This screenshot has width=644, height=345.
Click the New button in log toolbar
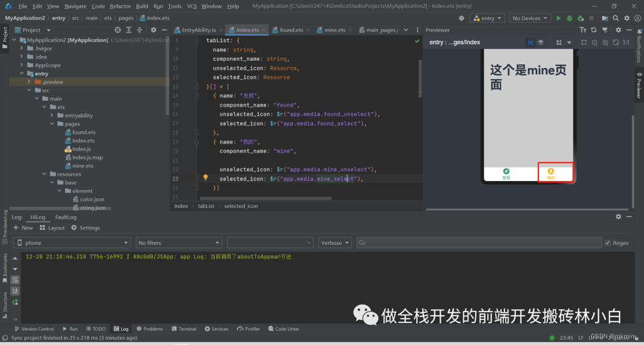pyautogui.click(x=23, y=228)
